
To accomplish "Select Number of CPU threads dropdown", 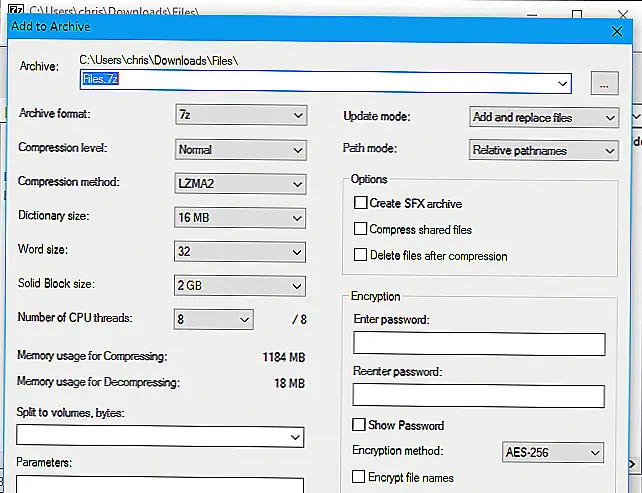I will (214, 320).
